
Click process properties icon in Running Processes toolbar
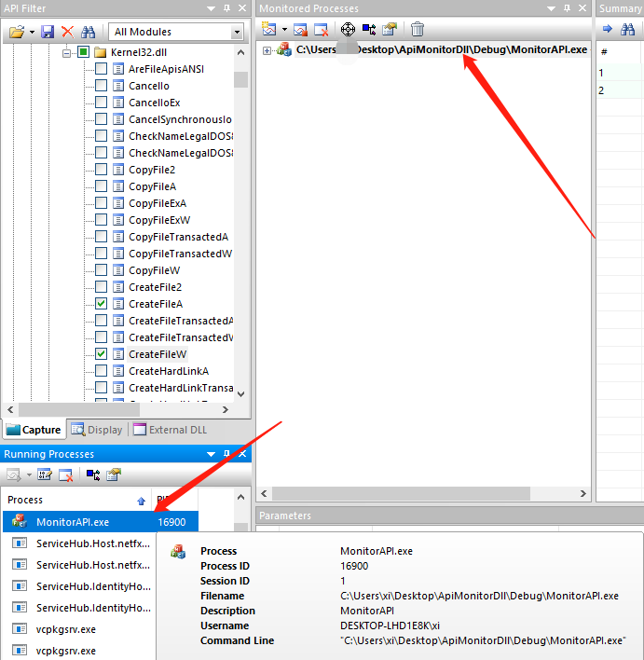45,474
